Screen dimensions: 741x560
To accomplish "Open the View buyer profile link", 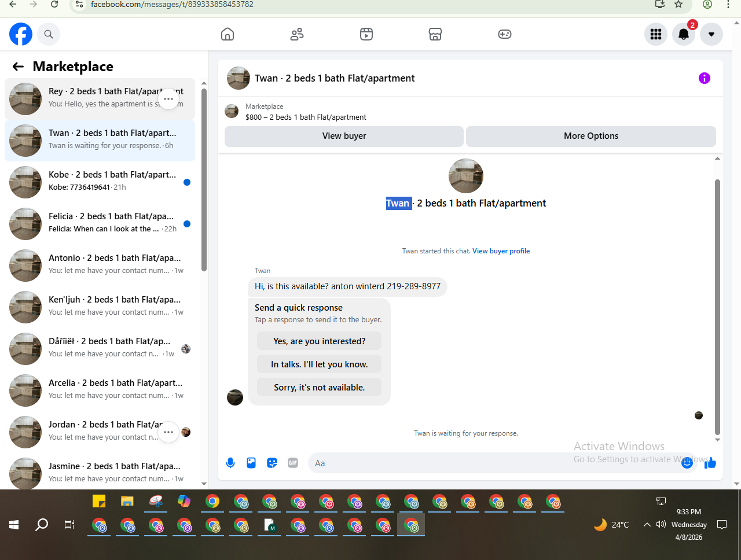I will point(501,251).
